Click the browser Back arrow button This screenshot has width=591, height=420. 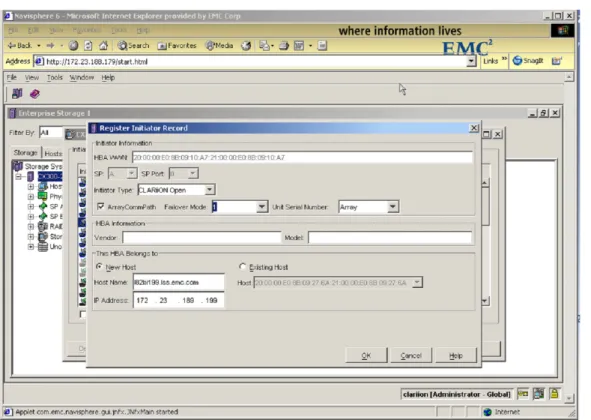tap(20, 46)
